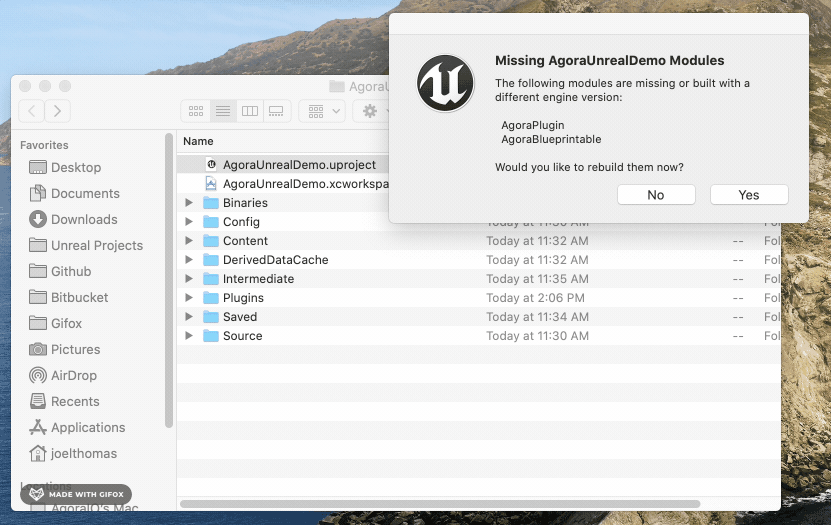Screen dimensions: 831x525
Task: Open AirDrop in Finder sidebar
Action: pos(63,375)
